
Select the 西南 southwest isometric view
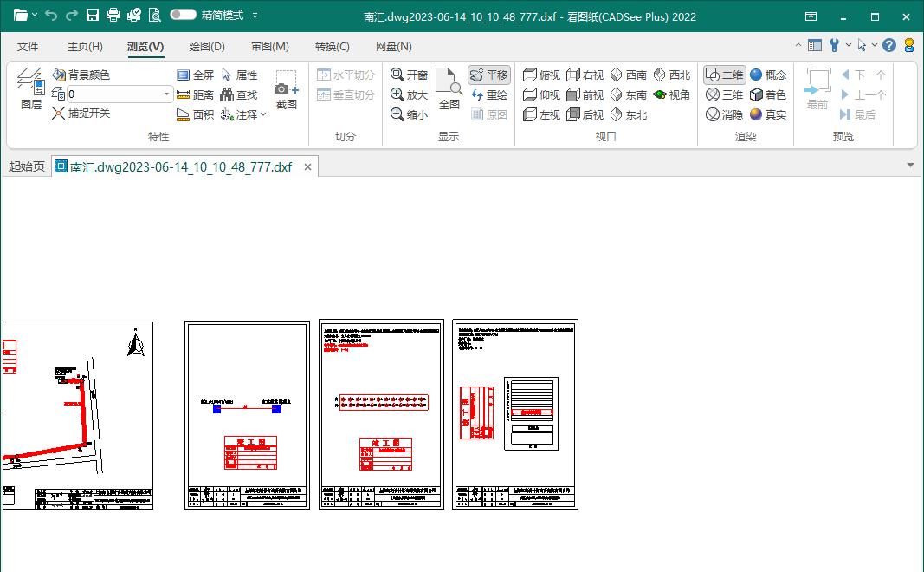click(x=629, y=75)
